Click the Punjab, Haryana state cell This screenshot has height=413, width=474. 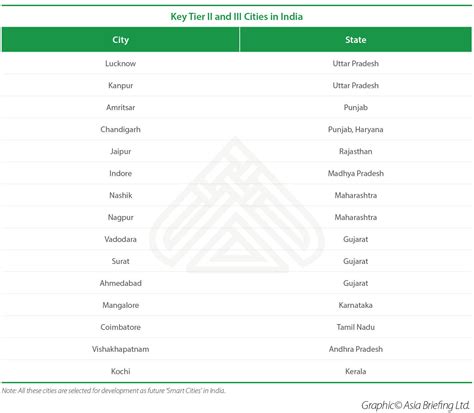pos(355,129)
